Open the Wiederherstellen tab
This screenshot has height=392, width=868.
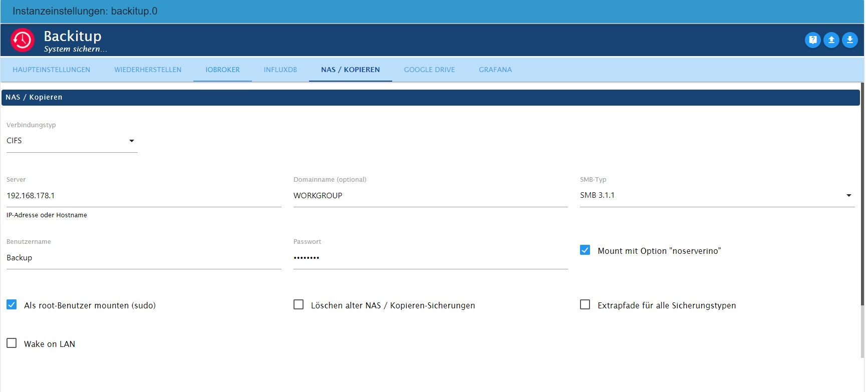pyautogui.click(x=148, y=70)
